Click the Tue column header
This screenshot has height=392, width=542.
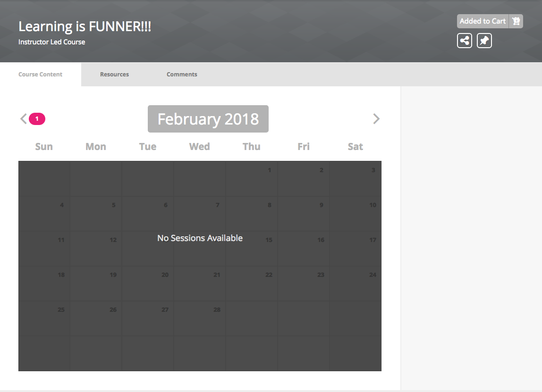click(148, 146)
